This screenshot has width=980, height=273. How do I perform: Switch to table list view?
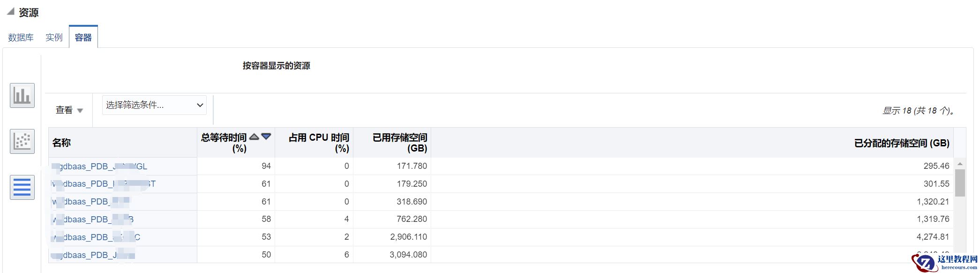(x=22, y=187)
